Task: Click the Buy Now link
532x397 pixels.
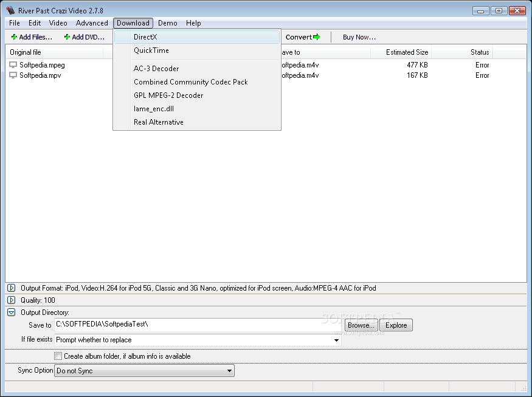Action: (x=359, y=37)
